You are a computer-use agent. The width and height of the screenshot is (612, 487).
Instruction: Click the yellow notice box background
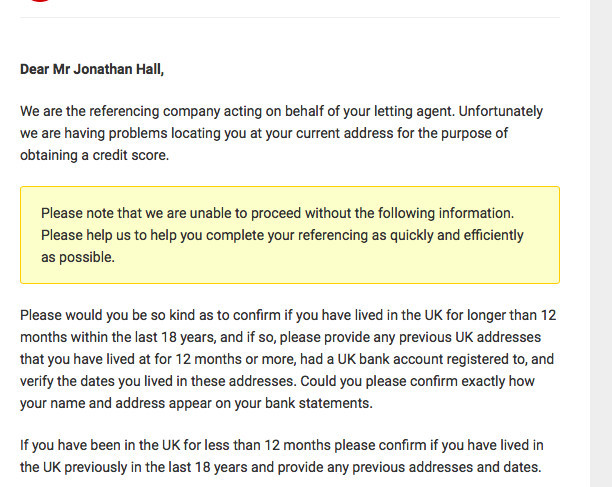(290, 235)
